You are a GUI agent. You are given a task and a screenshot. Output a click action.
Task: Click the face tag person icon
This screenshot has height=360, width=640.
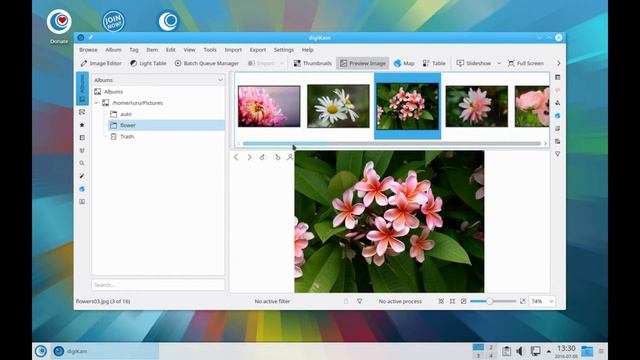[x=290, y=157]
